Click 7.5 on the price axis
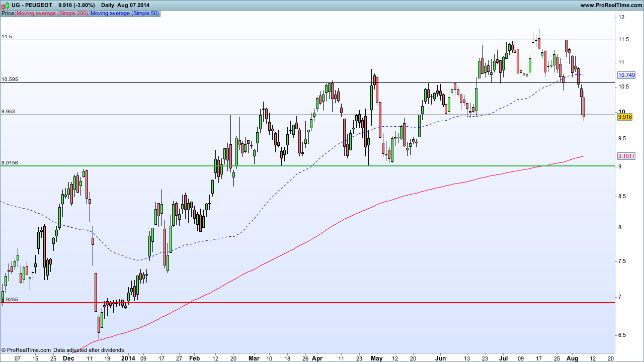This screenshot has width=644, height=362. (x=622, y=261)
